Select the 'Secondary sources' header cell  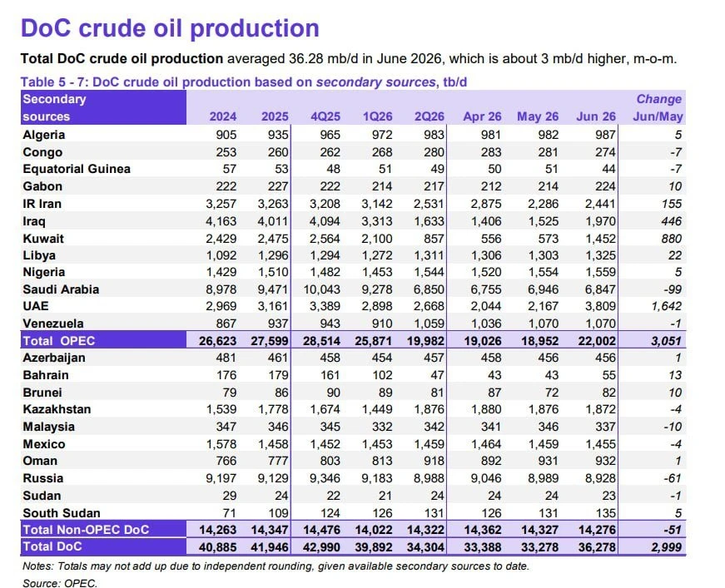(103, 107)
